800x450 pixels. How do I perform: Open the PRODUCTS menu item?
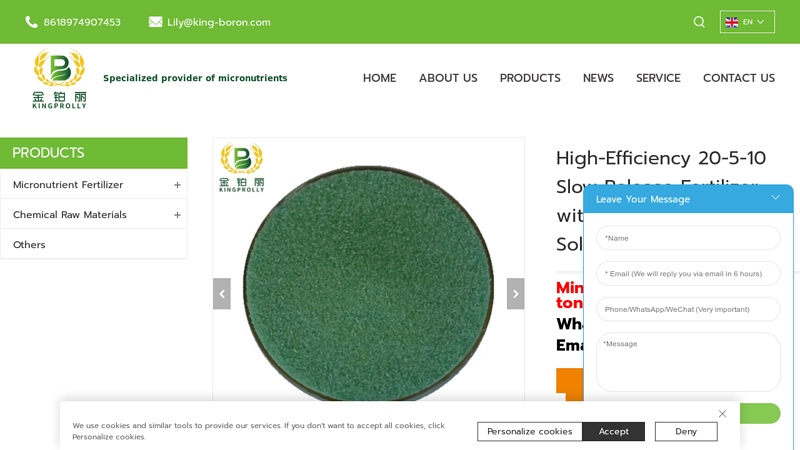pos(529,78)
